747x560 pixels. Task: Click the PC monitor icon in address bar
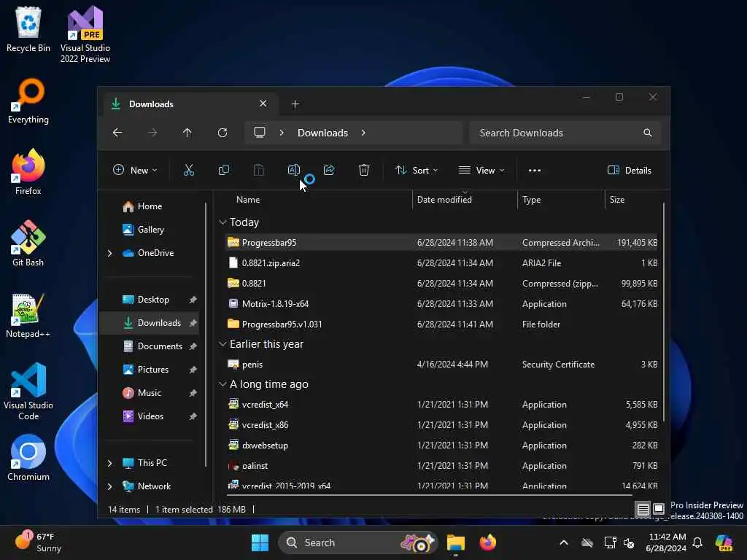260,133
